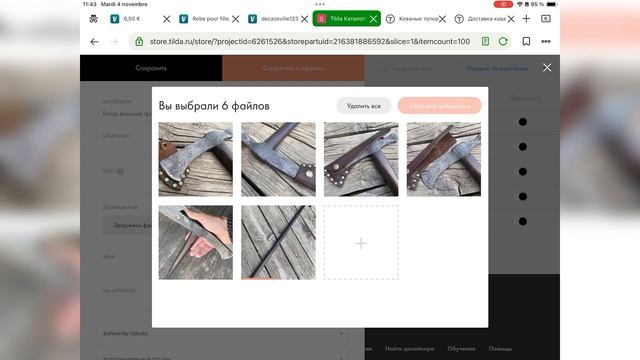Close the "Кованые топор" tab
This screenshot has width=640, height=360.
click(x=442, y=19)
